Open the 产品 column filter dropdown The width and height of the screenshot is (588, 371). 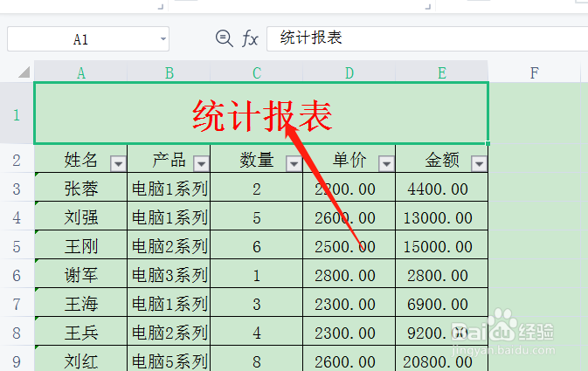(x=201, y=164)
